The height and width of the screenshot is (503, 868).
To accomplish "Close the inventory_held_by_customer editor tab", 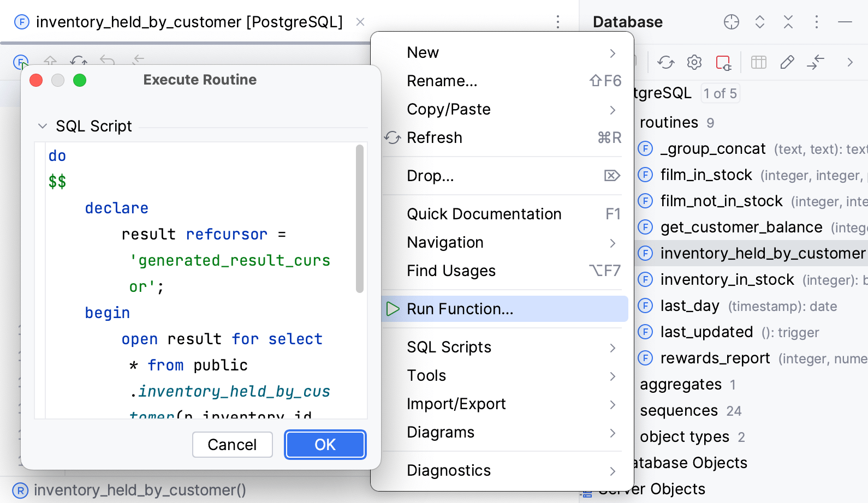I will coord(360,22).
